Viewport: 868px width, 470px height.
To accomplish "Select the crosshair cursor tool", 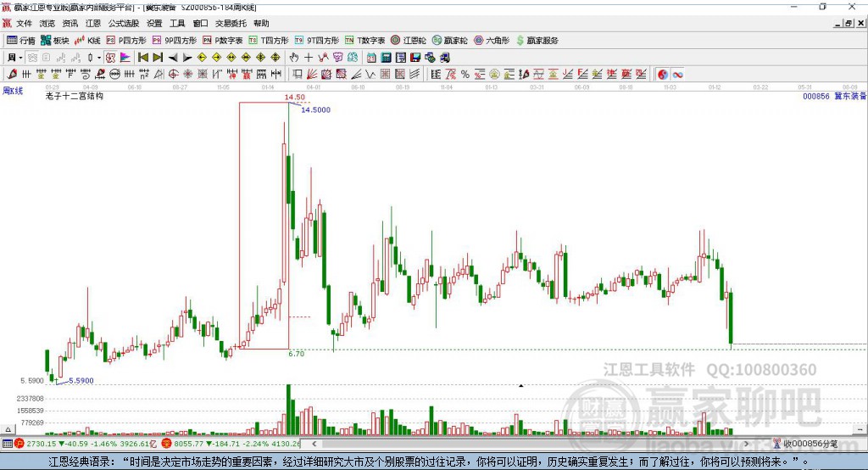I will point(309,58).
